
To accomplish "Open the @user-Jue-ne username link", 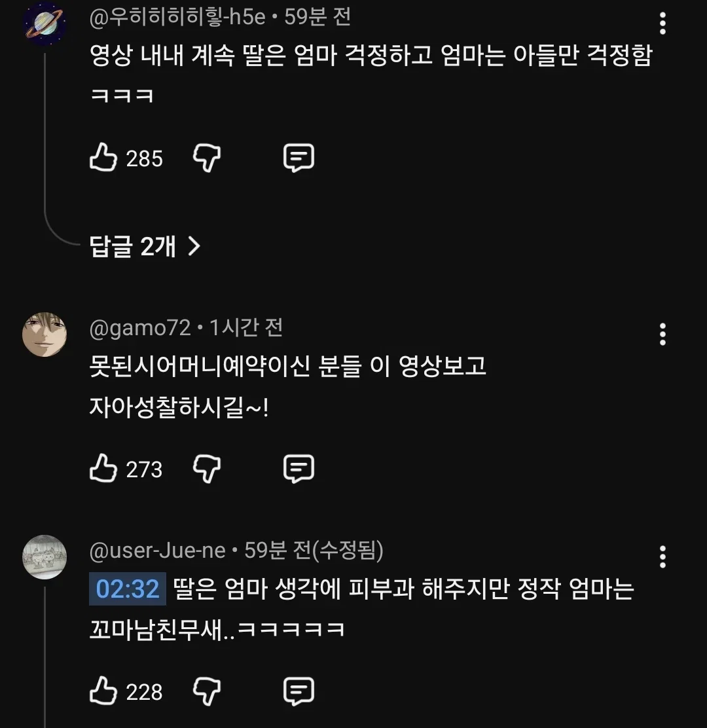I will coord(157,550).
